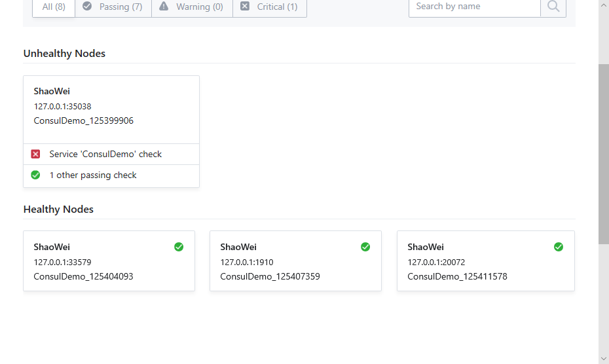Screen dimensions: 609x364
Task: Focus the Search by name field
Action: coord(474,7)
